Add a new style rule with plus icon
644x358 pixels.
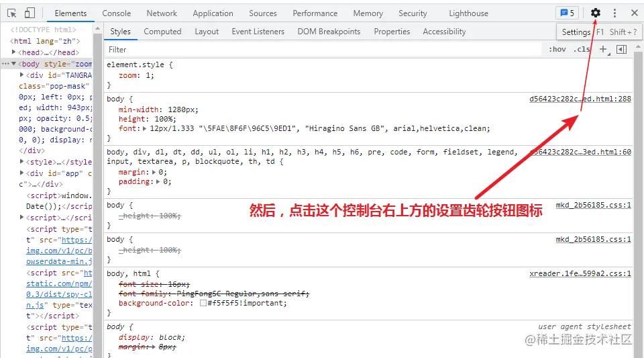point(603,49)
